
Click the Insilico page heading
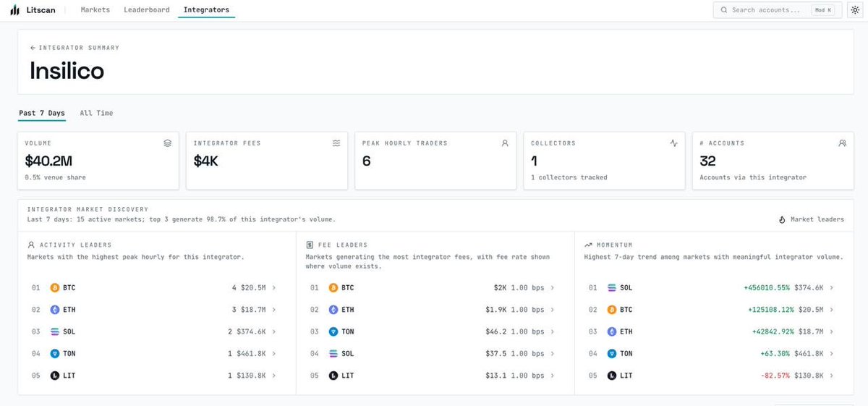click(x=67, y=70)
